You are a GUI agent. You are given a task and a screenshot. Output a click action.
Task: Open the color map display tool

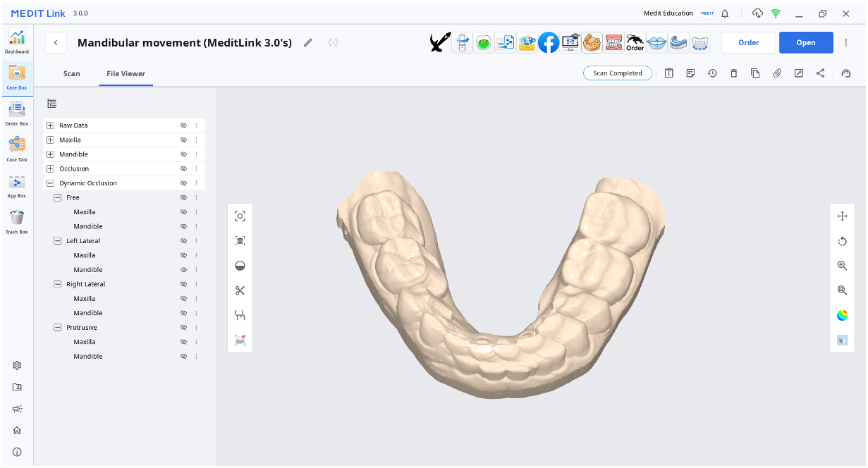(843, 315)
